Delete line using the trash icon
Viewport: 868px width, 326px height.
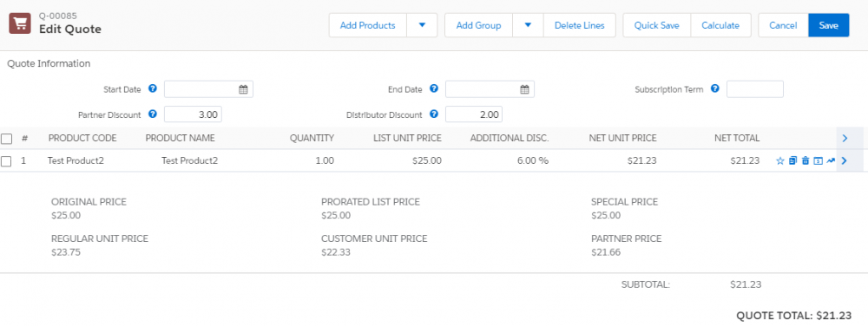(806, 160)
